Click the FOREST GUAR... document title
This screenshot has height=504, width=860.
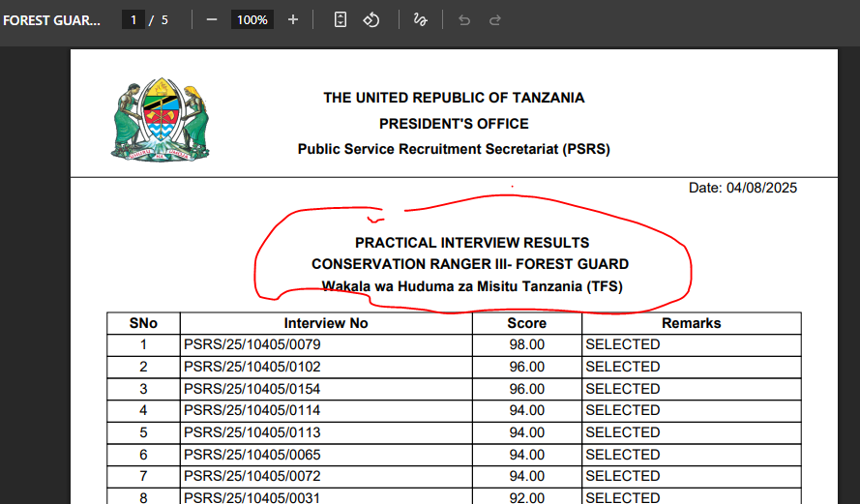(x=51, y=19)
